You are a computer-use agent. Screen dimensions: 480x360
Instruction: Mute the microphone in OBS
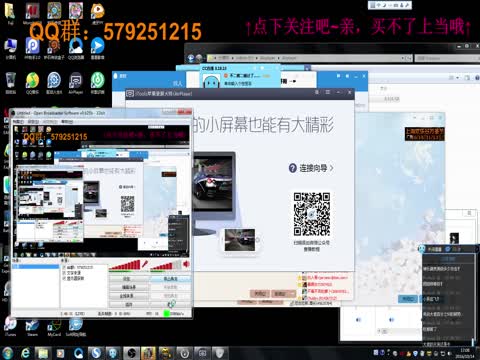click(145, 264)
